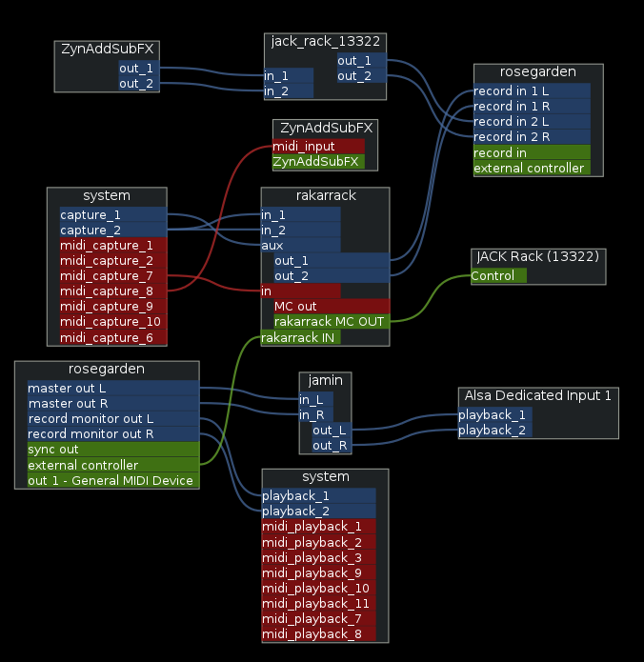
Task: Select system midi_playback_11 port
Action: coord(319,603)
